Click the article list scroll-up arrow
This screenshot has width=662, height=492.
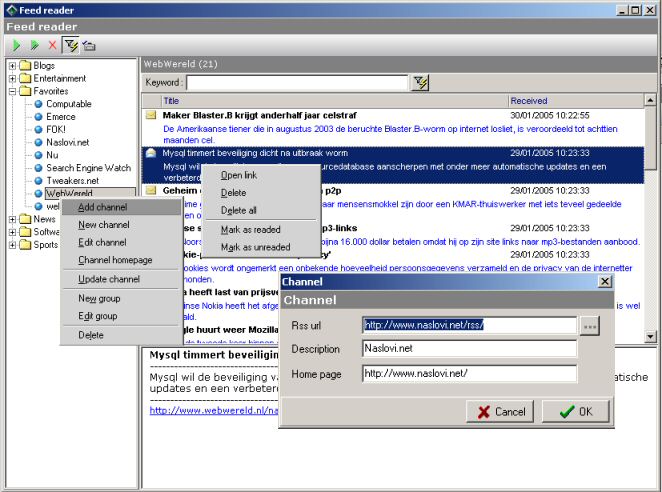coord(650,101)
